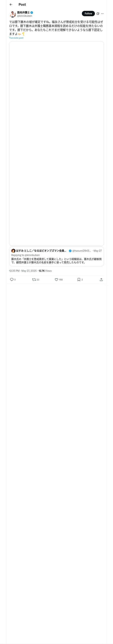Click the back arrow icon
113x644 pixels.
pos(11,5)
